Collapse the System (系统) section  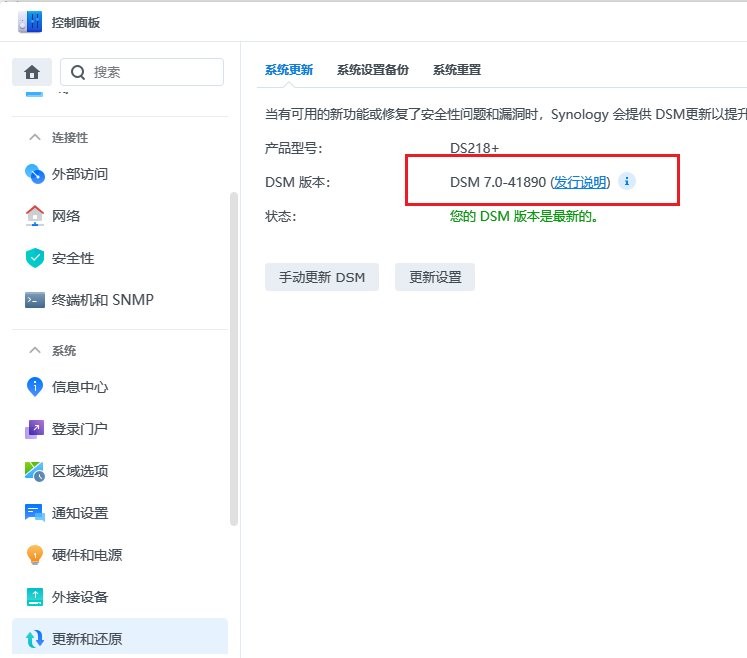point(35,351)
